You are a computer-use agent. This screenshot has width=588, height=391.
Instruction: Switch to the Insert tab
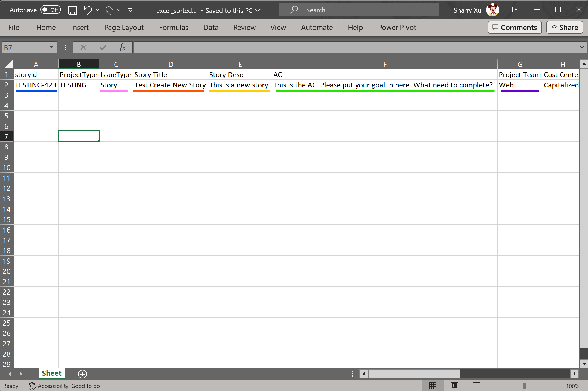coord(80,28)
